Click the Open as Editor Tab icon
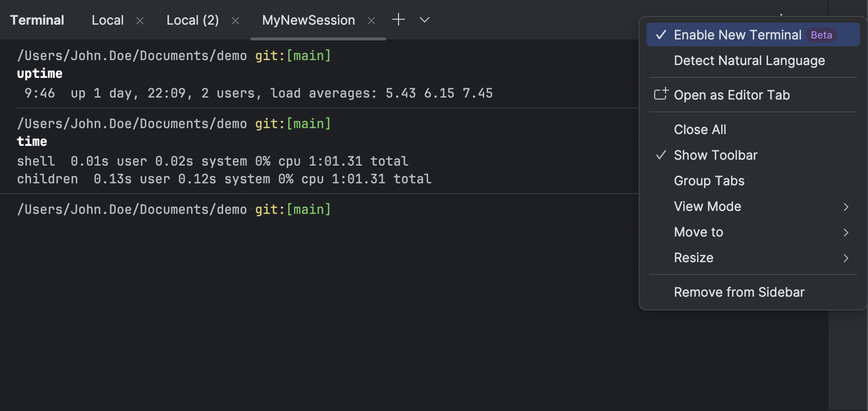The width and height of the screenshot is (868, 411). 661,94
